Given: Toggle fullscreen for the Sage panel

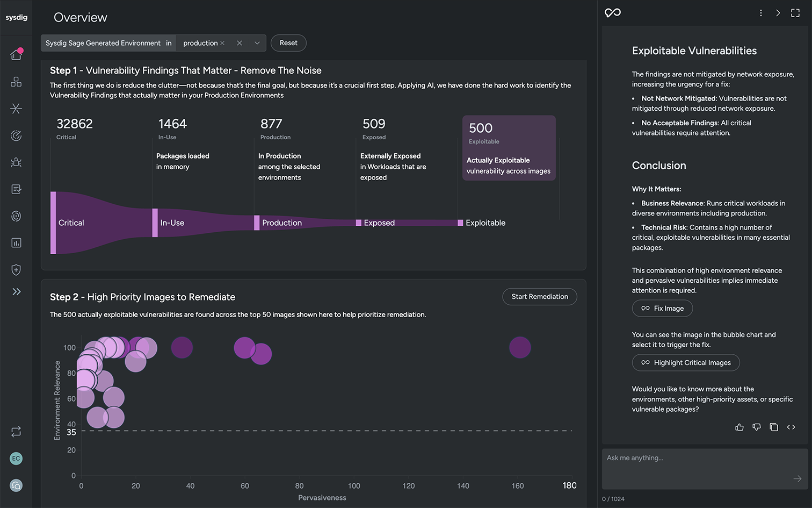Looking at the screenshot, I should 795,13.
